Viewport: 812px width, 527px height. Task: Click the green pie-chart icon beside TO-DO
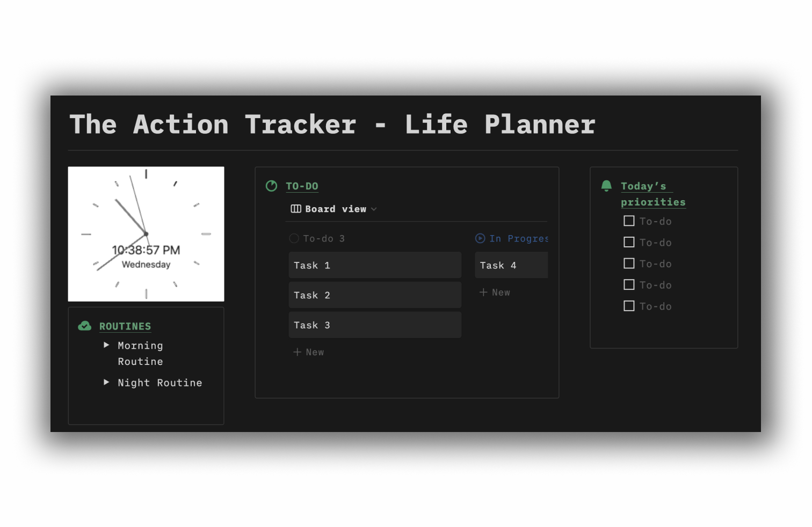click(x=272, y=186)
